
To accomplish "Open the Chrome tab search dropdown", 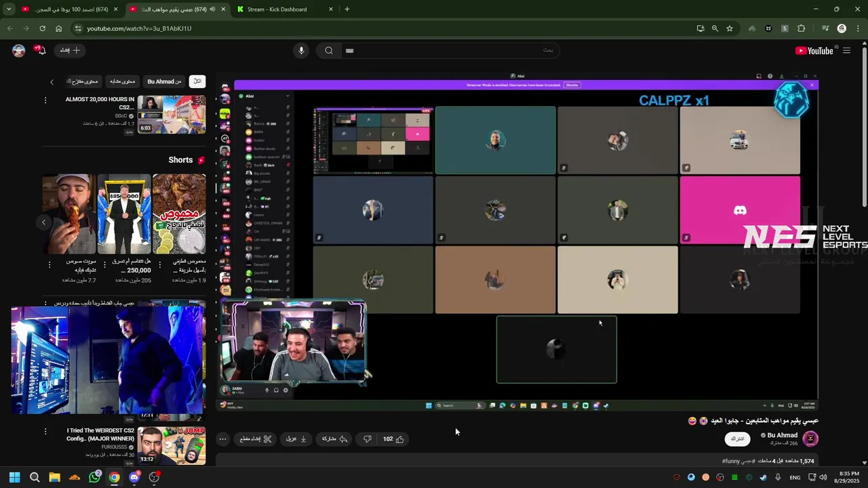I will click(9, 9).
